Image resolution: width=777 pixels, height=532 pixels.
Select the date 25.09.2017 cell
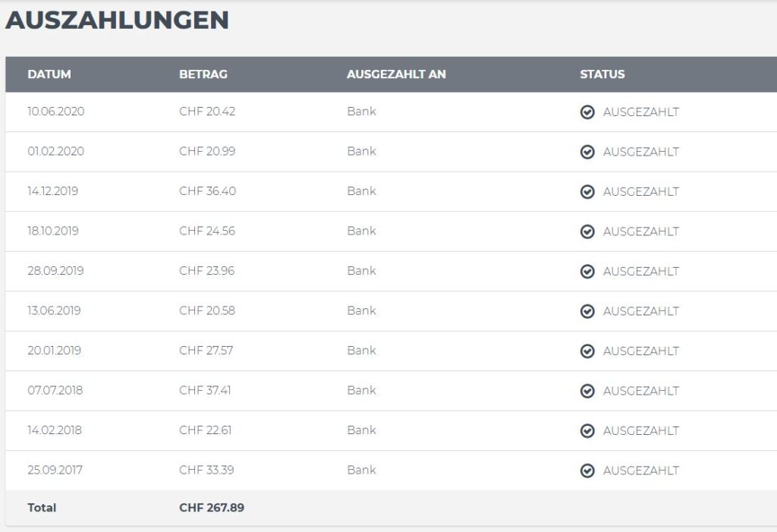55,470
